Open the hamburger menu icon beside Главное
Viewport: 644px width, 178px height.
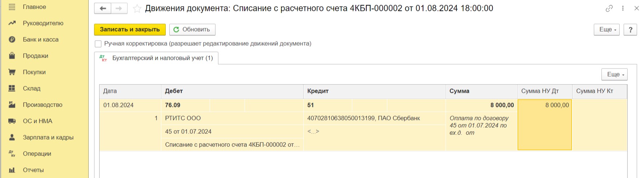point(12,7)
